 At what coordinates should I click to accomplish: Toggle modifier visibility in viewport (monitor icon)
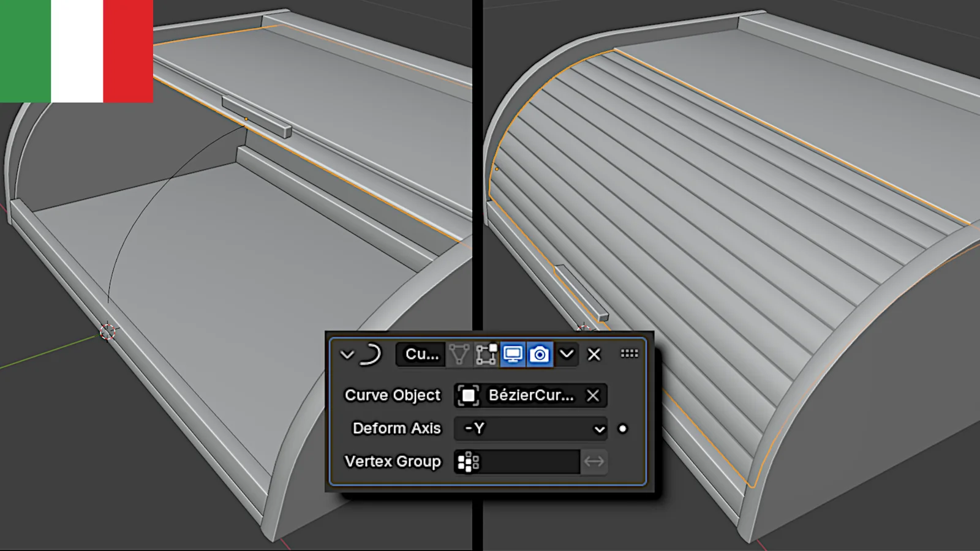click(513, 354)
